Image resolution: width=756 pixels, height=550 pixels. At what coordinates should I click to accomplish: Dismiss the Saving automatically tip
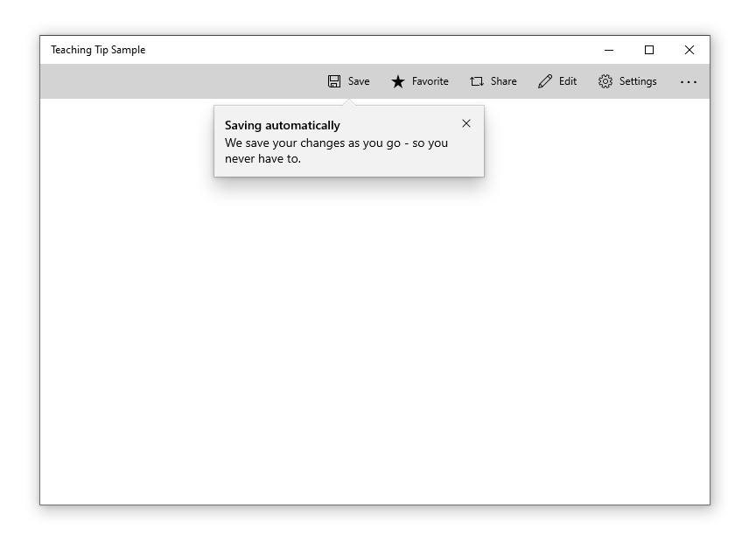click(466, 123)
